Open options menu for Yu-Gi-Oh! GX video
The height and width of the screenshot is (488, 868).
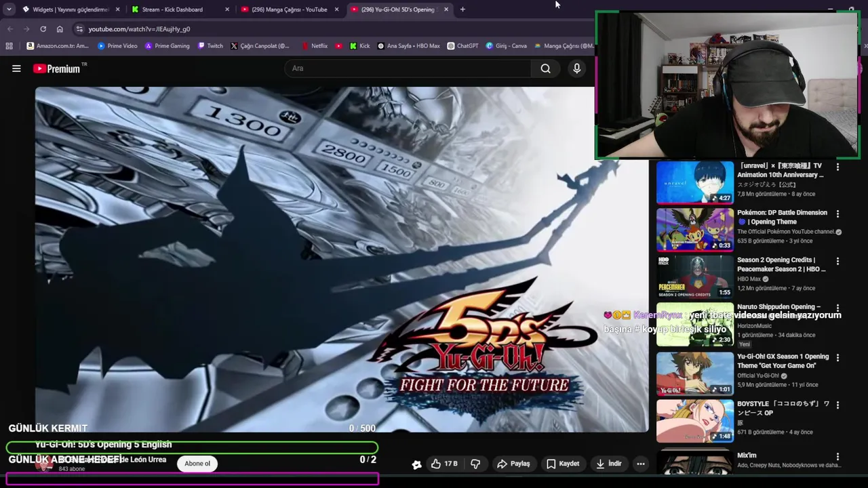coord(837,357)
